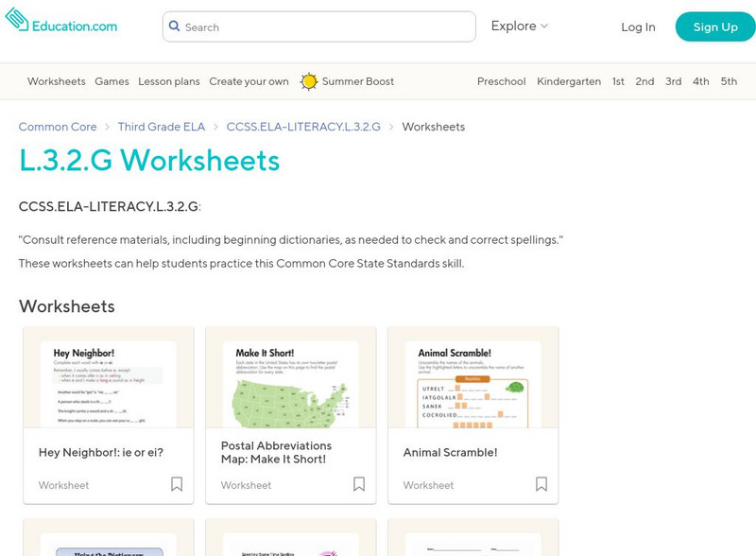The image size is (756, 556).
Task: Open Create your own nav item
Action: click(x=249, y=81)
